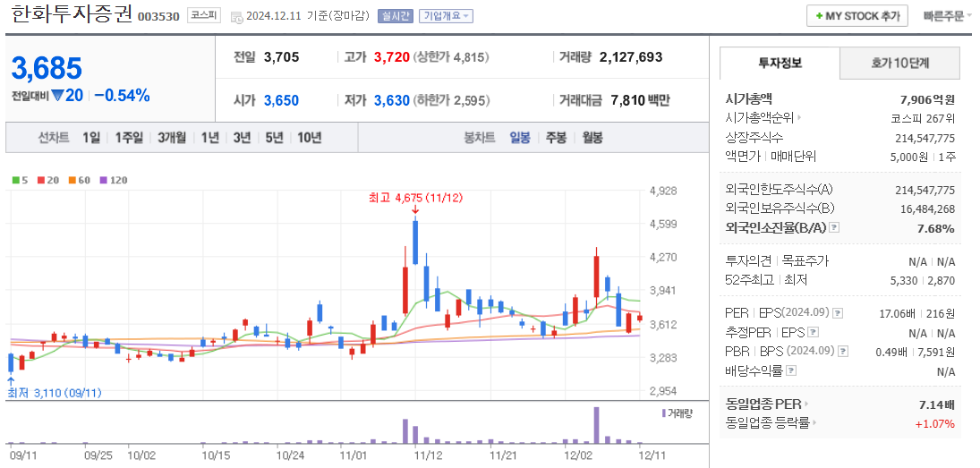
Task: Click the -0.54% change value
Action: (124, 96)
